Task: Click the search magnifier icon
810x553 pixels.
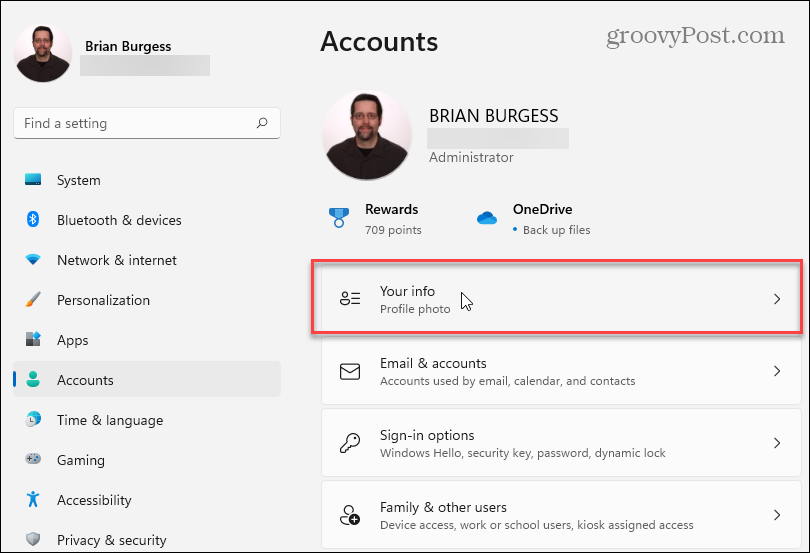Action: point(262,123)
